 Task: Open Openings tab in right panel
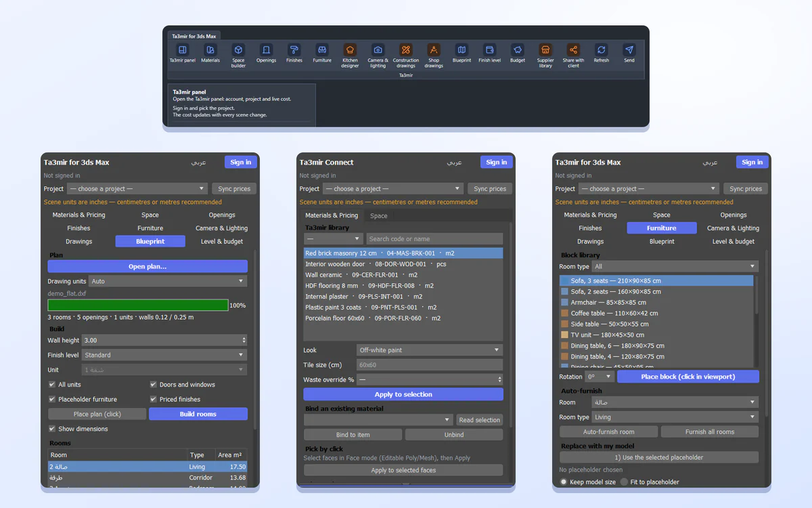pos(734,215)
